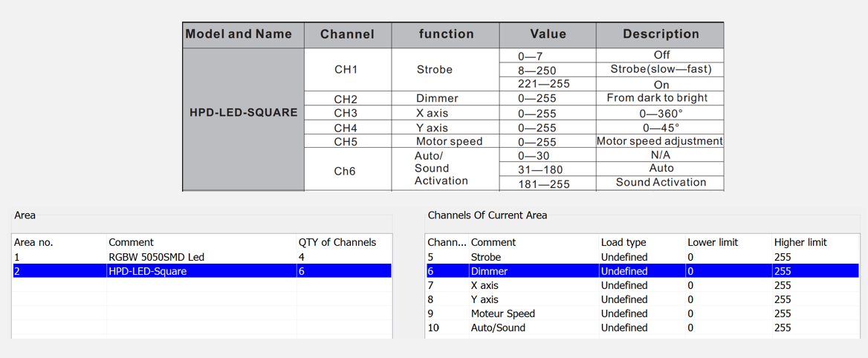Select channel 5 Strobe row
The image size is (868, 358).
pos(642,257)
